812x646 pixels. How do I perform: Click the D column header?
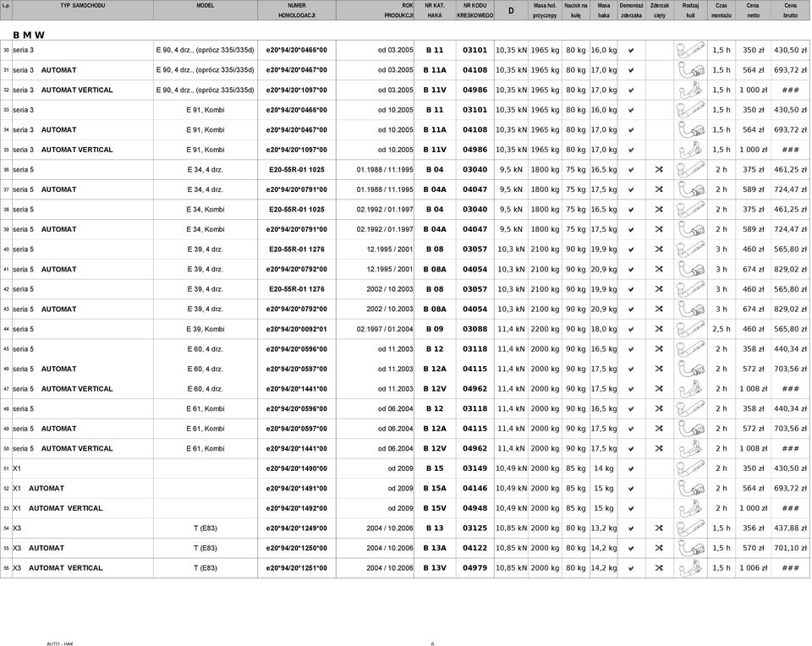coord(511,10)
